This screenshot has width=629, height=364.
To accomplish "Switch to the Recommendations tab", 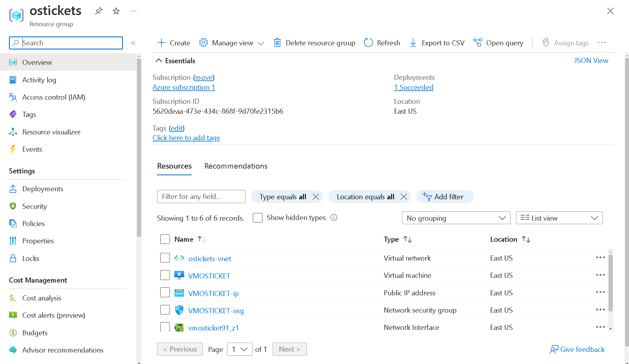I will (236, 166).
